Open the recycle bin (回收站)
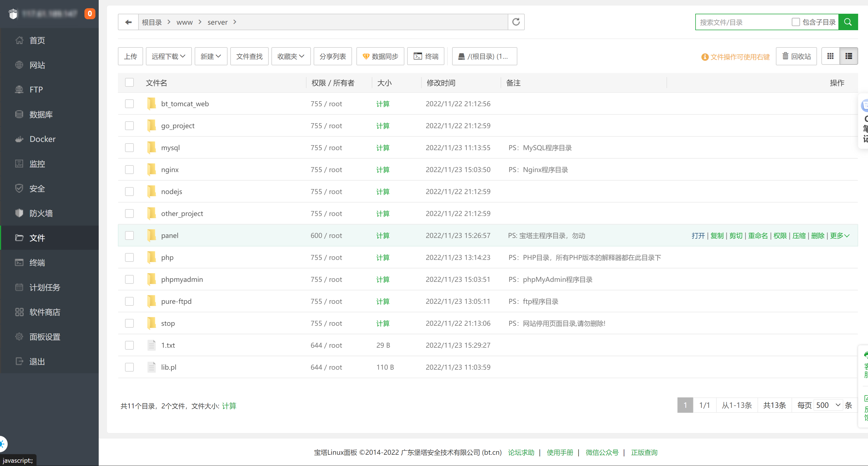This screenshot has height=466, width=868. (796, 56)
